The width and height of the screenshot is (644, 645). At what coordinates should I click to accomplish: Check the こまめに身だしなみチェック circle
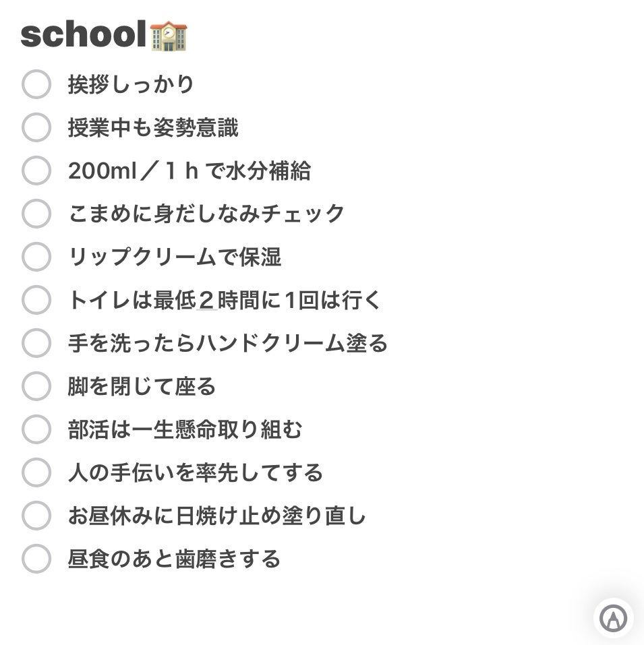coord(36,214)
